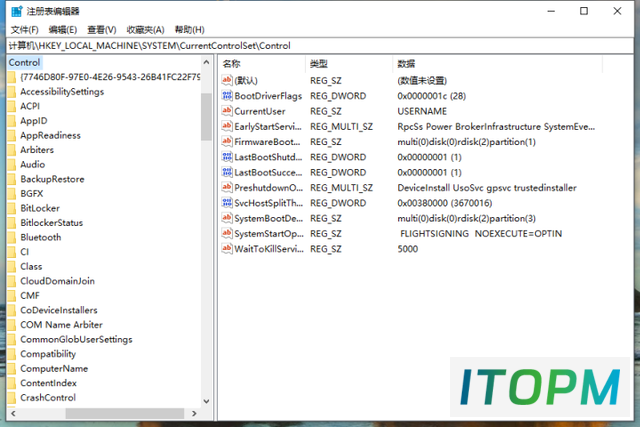Viewport: 640px width, 427px height.
Task: Select the CommonGlobUserSettings key
Action: click(x=76, y=339)
